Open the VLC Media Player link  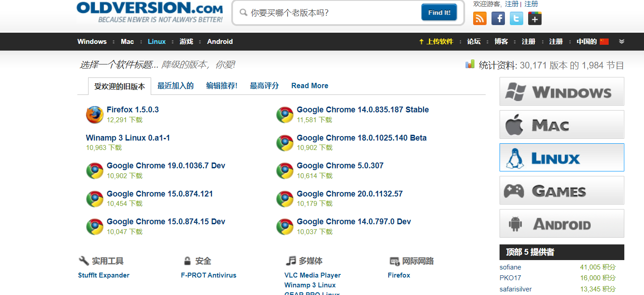point(313,275)
